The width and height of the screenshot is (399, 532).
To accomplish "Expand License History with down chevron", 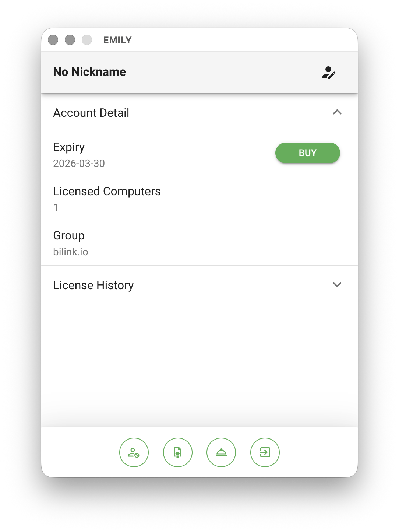I will click(337, 284).
